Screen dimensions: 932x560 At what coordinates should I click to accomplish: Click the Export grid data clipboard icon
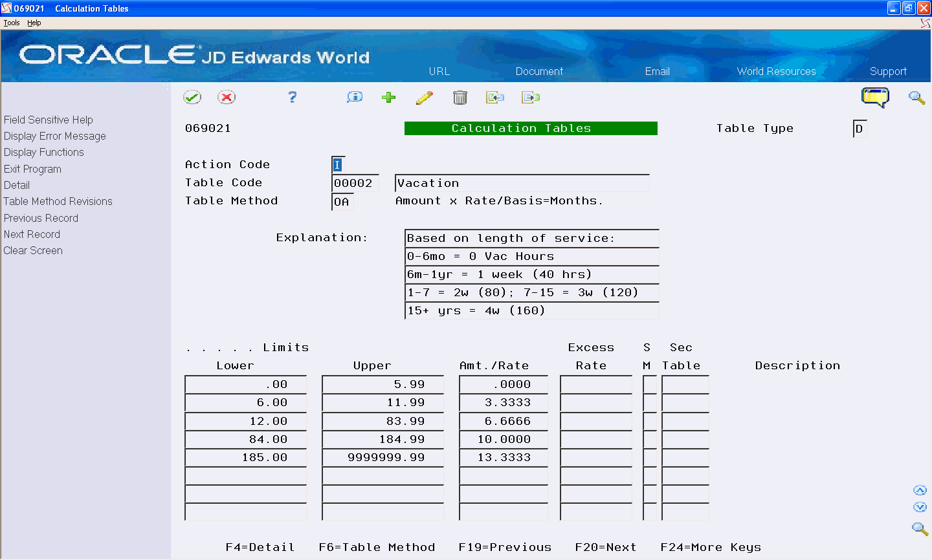click(x=531, y=98)
